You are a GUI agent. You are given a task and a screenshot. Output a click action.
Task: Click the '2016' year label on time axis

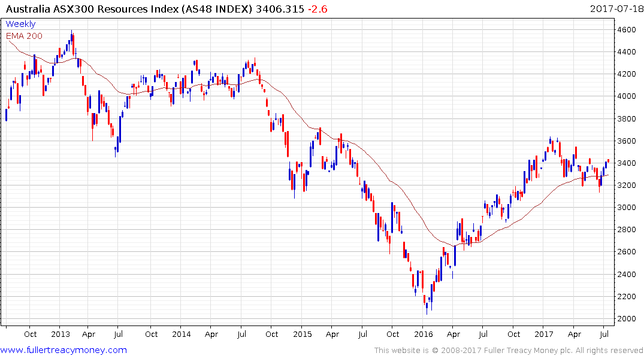click(424, 334)
